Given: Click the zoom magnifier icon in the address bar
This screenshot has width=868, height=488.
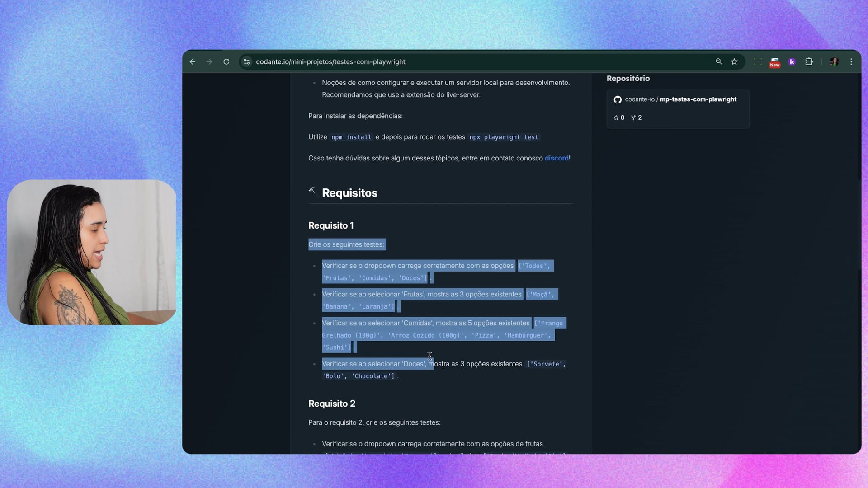Looking at the screenshot, I should tap(719, 62).
